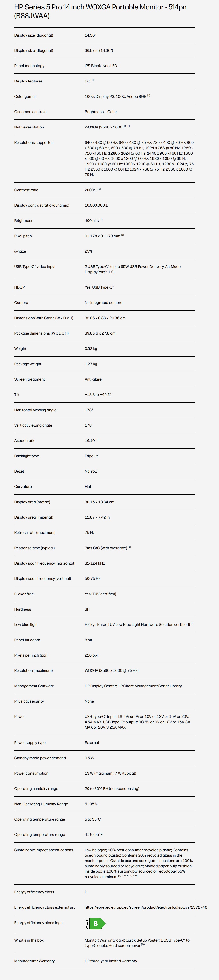The width and height of the screenshot is (219, 980).
Task: Click footnote 1 after HP Eye Ease text
Action: click(x=192, y=623)
